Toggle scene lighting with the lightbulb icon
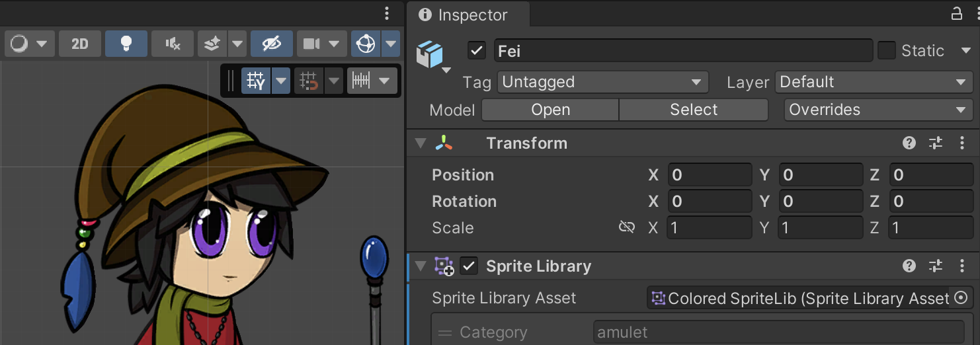This screenshot has height=345, width=980. 126,44
